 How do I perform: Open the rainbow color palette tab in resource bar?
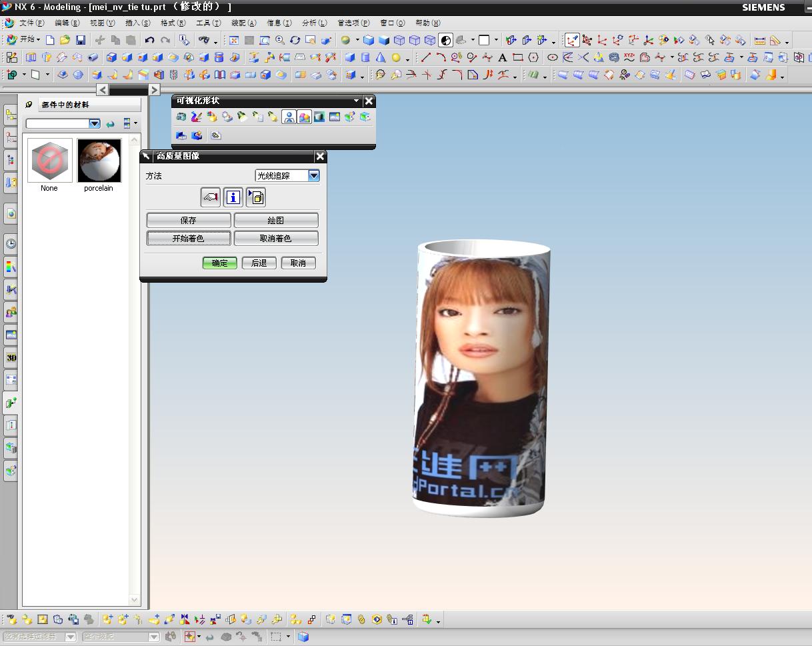(11, 267)
